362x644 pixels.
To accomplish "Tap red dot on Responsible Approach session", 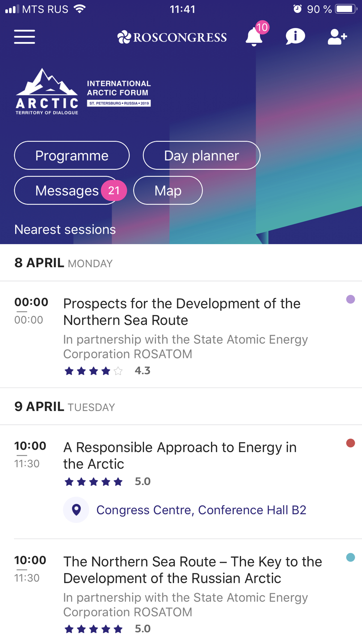I will pyautogui.click(x=350, y=443).
